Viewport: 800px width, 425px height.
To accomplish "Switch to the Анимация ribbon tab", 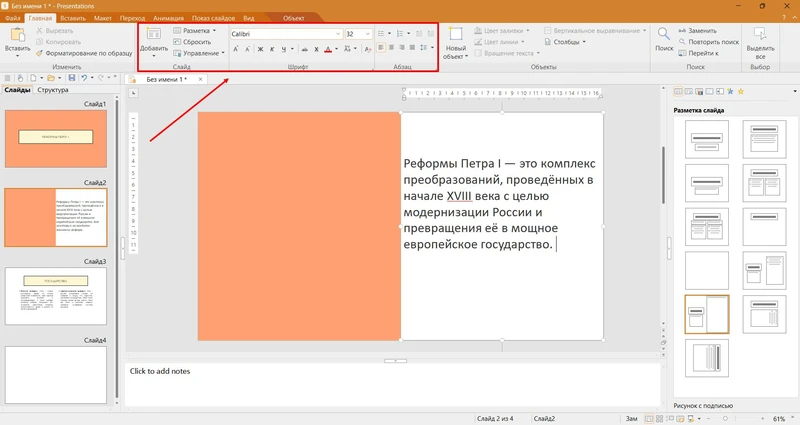I will [168, 18].
